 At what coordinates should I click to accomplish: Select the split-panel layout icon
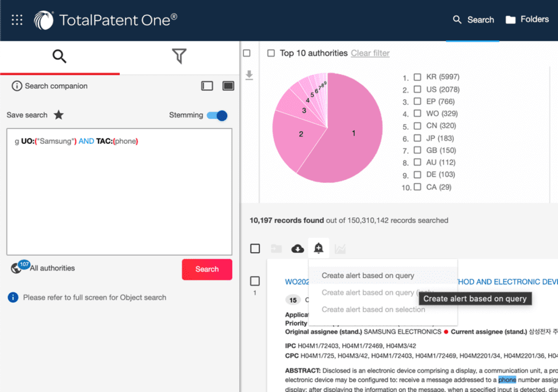[207, 85]
